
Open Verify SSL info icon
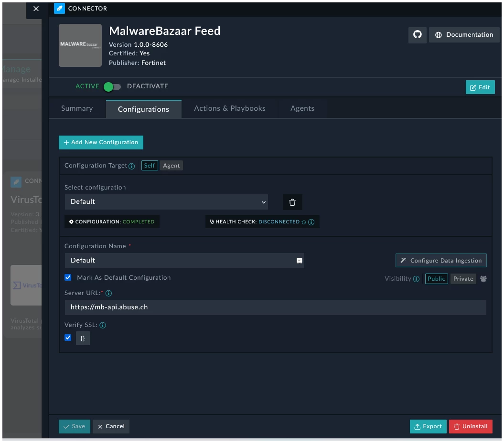coord(103,325)
